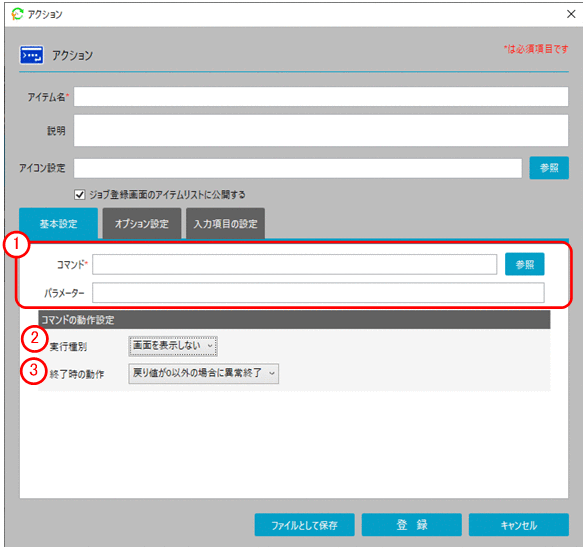Close the アクション dialog window
The width and height of the screenshot is (587, 551).
(571, 14)
